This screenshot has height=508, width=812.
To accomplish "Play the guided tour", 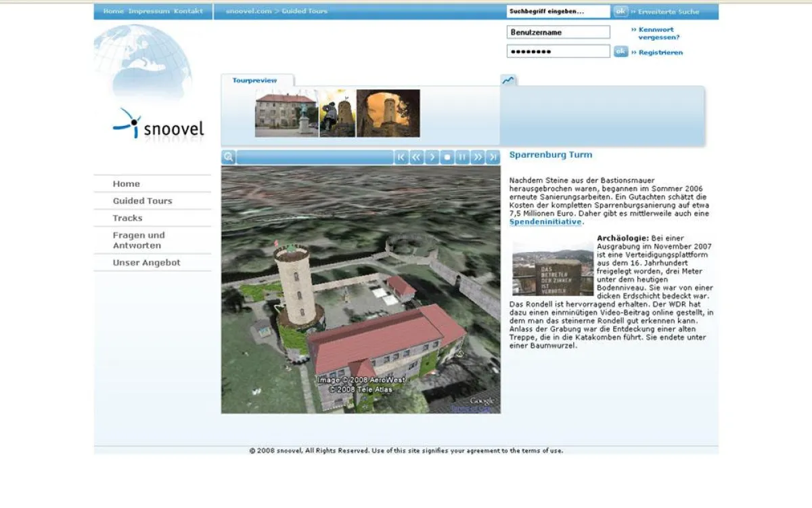I will 432,157.
